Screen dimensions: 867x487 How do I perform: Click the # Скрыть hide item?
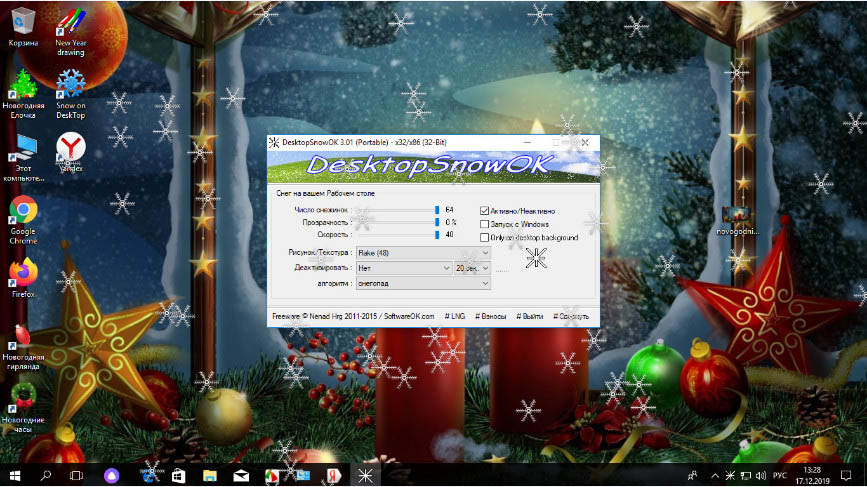click(x=571, y=316)
